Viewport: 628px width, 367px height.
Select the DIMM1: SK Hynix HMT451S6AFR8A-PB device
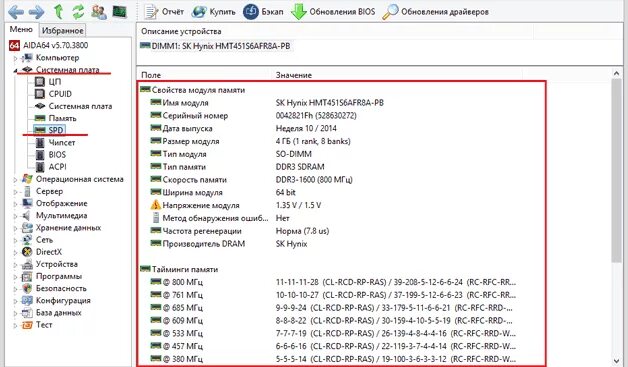[215, 46]
